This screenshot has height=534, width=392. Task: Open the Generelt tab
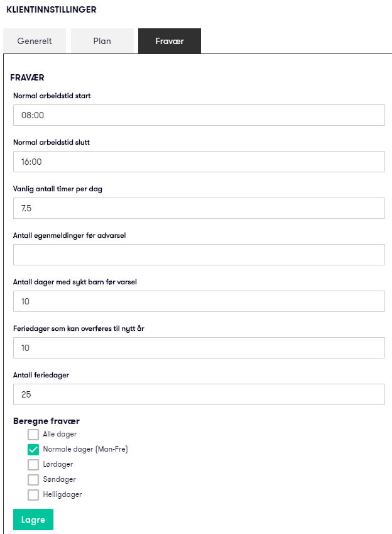[x=35, y=42]
